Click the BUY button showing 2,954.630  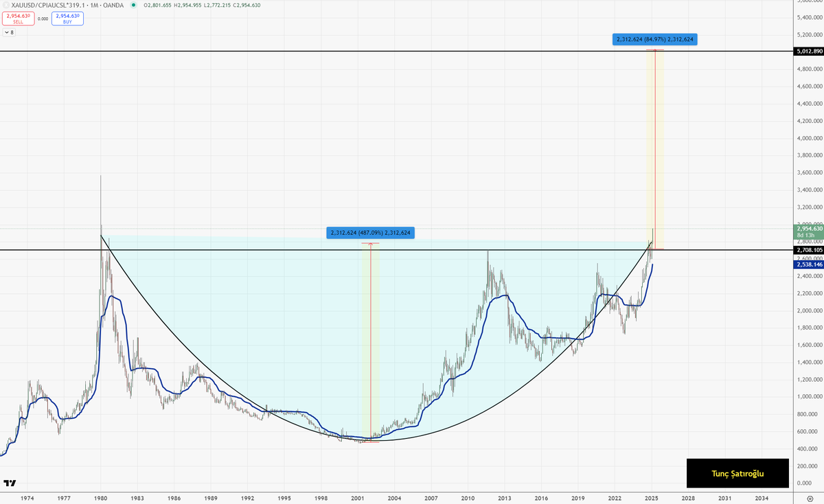[67, 17]
